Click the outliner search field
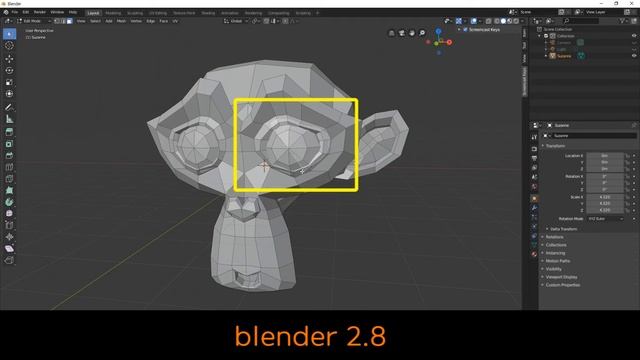 pos(581,21)
